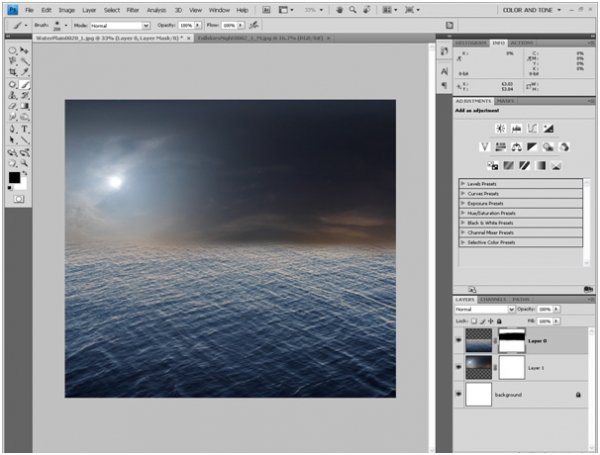Add a Channel Mixer adjustment

pyautogui.click(x=564, y=147)
